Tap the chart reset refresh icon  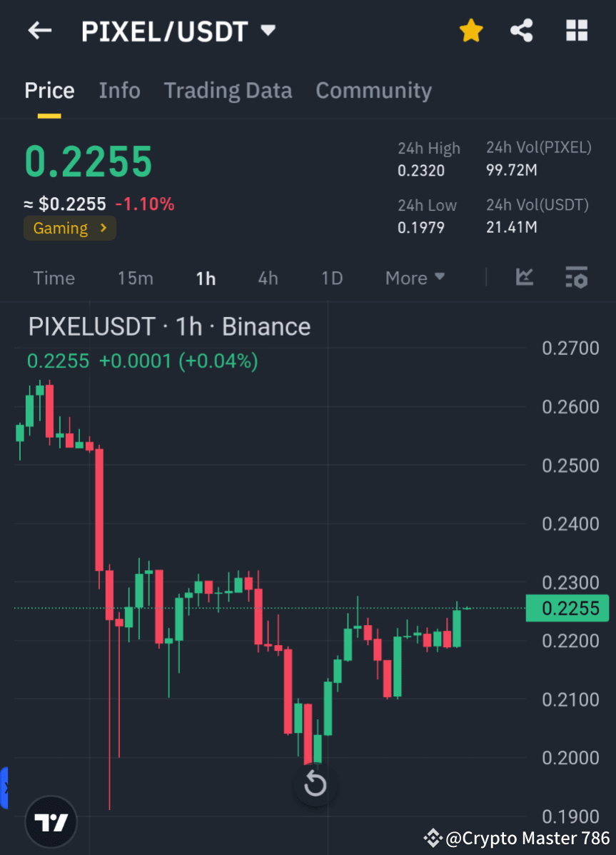315,784
